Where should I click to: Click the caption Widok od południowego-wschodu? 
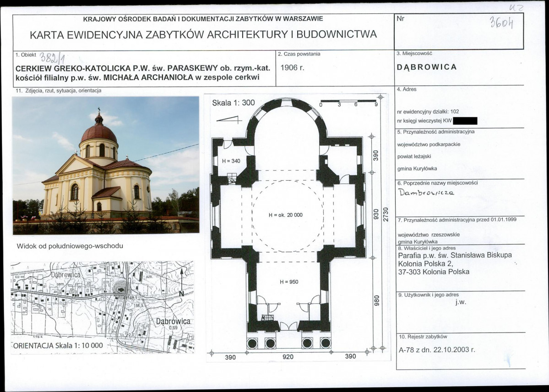[x=70, y=246]
